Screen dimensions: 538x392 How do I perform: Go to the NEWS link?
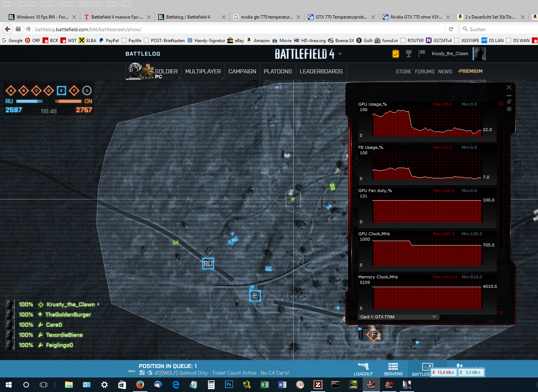[445, 72]
